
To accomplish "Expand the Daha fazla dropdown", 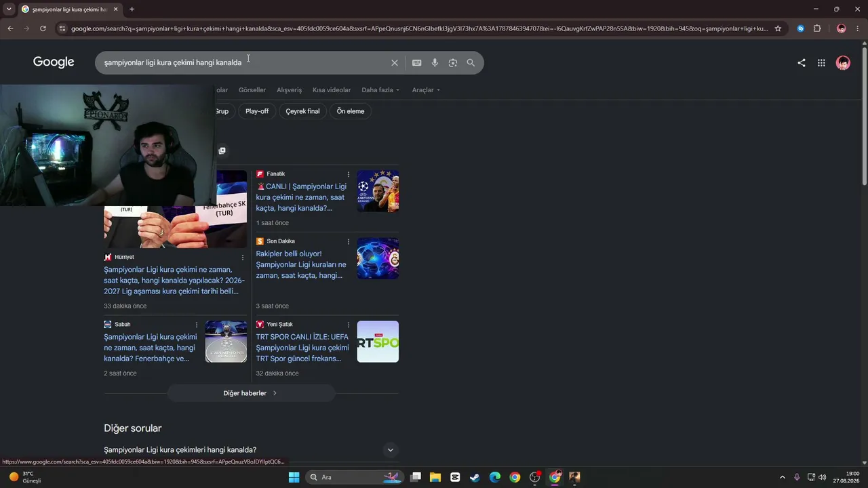I will coord(380,90).
